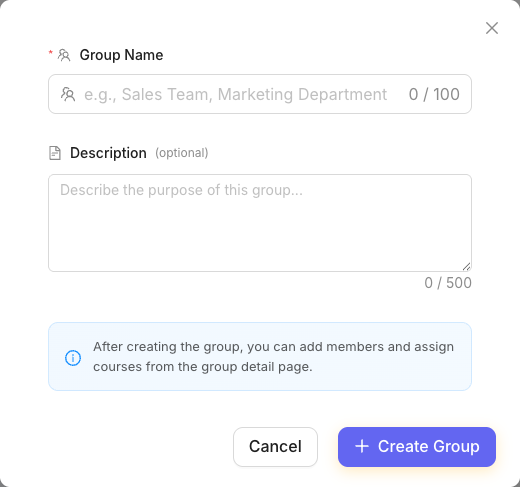The width and height of the screenshot is (520, 487).
Task: Click the blue info icon in the notice
Action: tap(73, 358)
